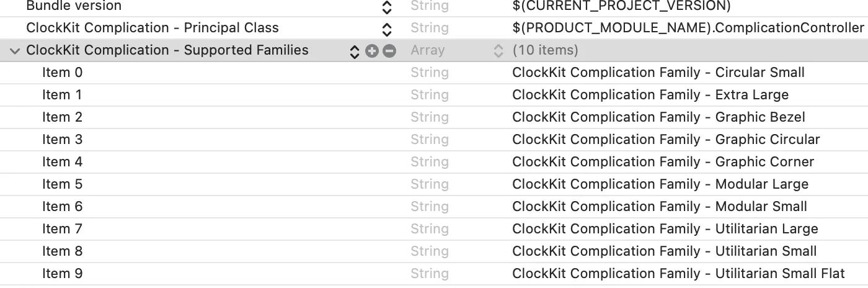Screen dimensions: 868x288
Task: Select the Item 9 row key
Action: 62,274
